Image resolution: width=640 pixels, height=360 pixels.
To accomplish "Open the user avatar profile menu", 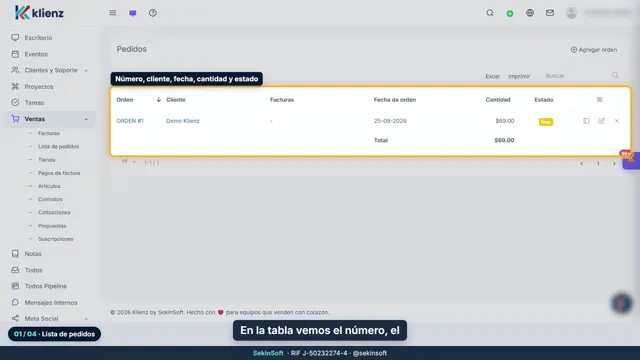I will pyautogui.click(x=571, y=13).
